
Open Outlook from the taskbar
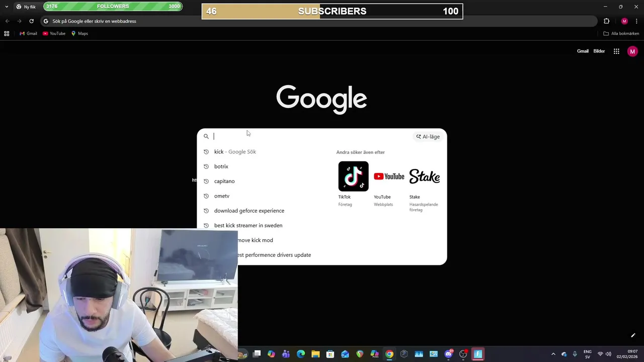(x=345, y=354)
